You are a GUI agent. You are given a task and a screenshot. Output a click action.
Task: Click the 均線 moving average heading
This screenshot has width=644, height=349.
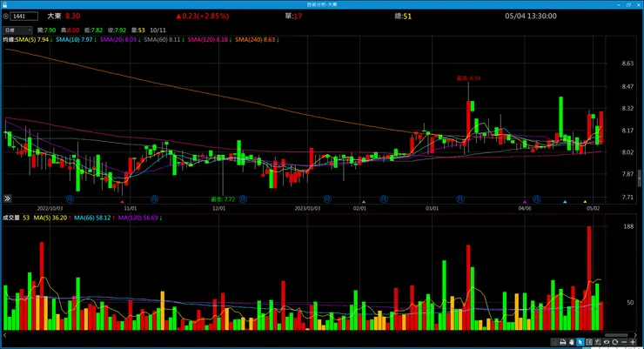[x=9, y=40]
